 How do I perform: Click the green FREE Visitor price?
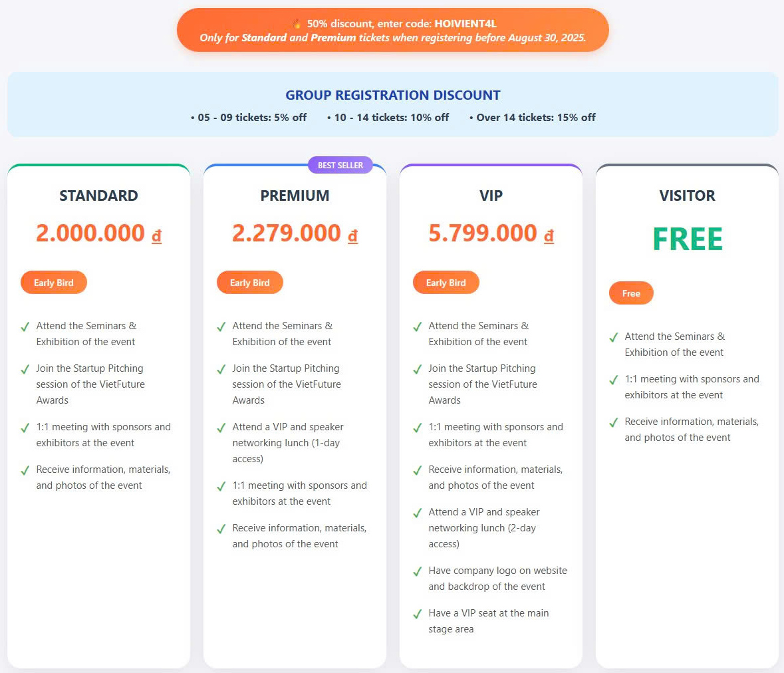pyautogui.click(x=687, y=239)
